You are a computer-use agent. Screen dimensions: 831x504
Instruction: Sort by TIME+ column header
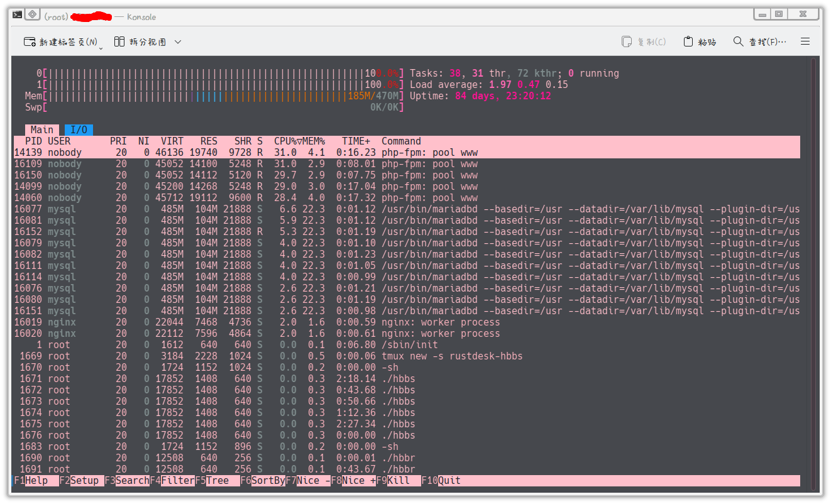[x=356, y=141]
